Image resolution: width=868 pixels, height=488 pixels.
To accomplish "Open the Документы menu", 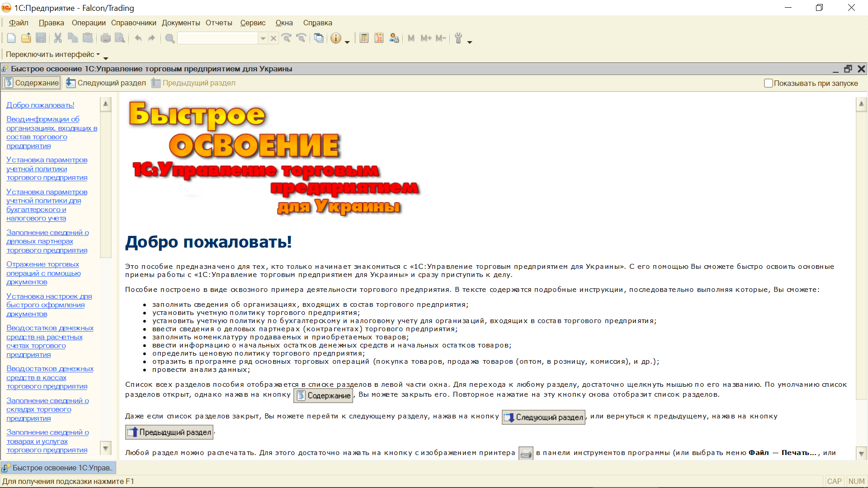I will coord(181,23).
